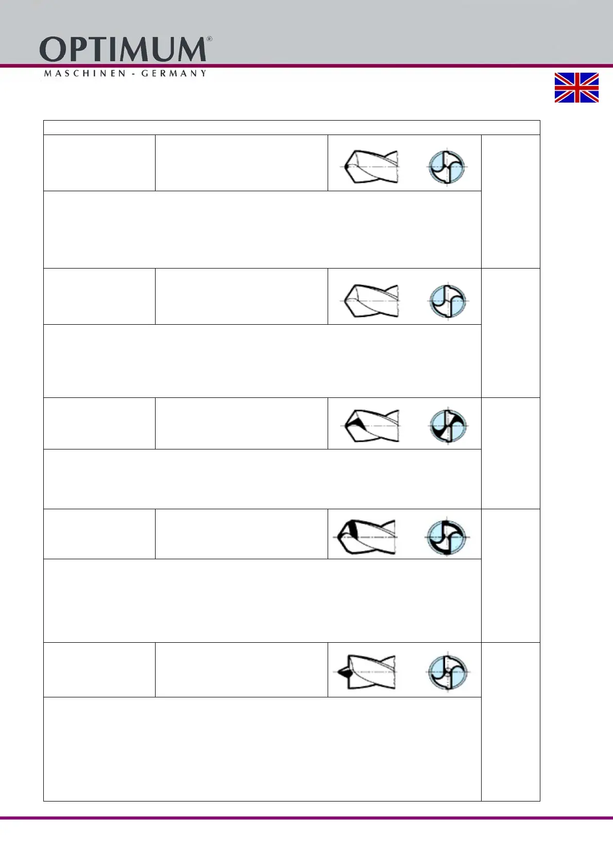Click the second drill cross-section circle diagram

[447, 301]
